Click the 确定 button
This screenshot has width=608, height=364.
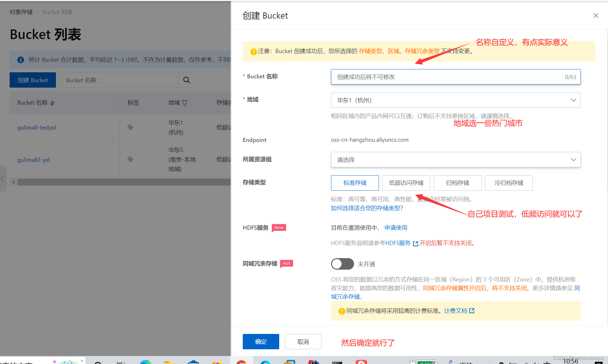tap(261, 342)
